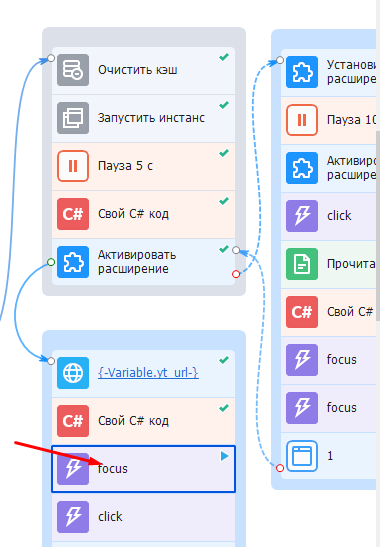Image resolution: width=380 pixels, height=547 pixels.
Task: Click input connector of {-Variable.yt_url-} action
Action: pos(51,361)
